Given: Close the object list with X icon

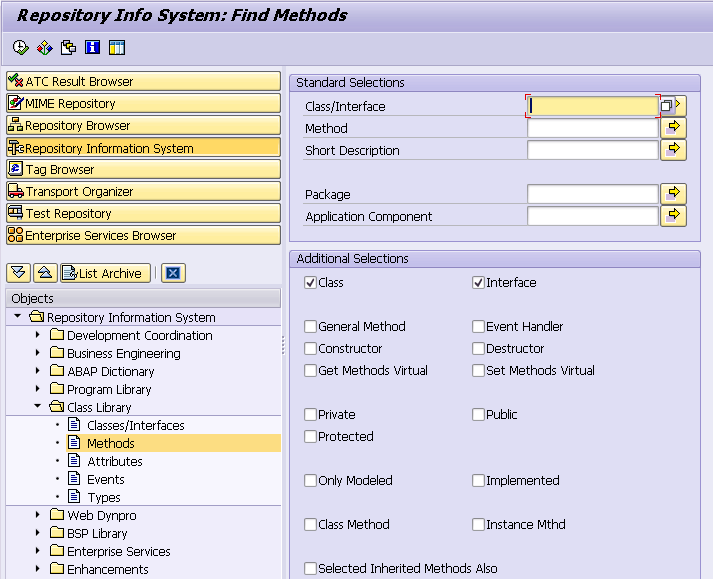Looking at the screenshot, I should point(173,273).
